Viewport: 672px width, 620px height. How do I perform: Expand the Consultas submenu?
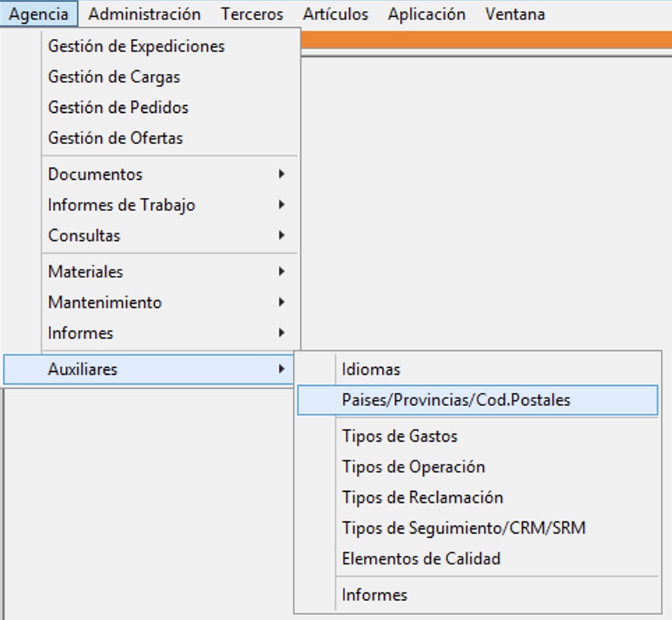pos(84,236)
